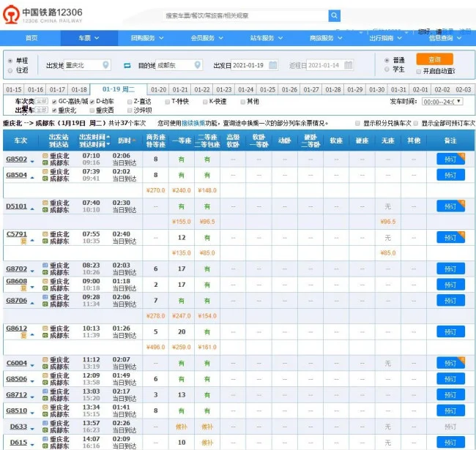This screenshot has width=476, height=450.
Task: Check 重庆西 departure station checkbox
Action: pyautogui.click(x=92, y=110)
